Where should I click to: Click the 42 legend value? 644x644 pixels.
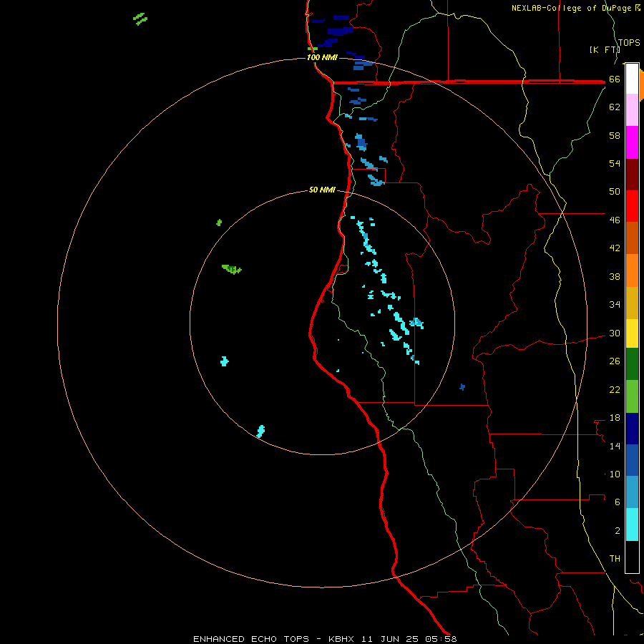tap(615, 248)
